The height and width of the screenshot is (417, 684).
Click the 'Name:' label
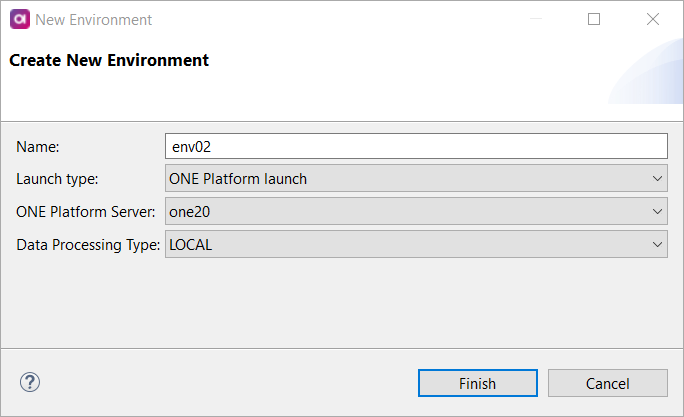pos(39,147)
